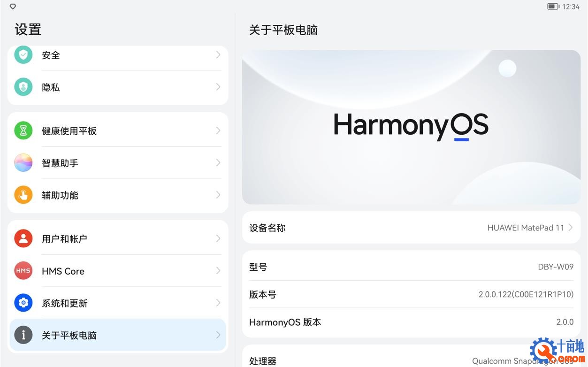This screenshot has width=588, height=367.
Task: Click the HarmonyOS 版本 row showing 2.0.0
Action: coord(411,322)
